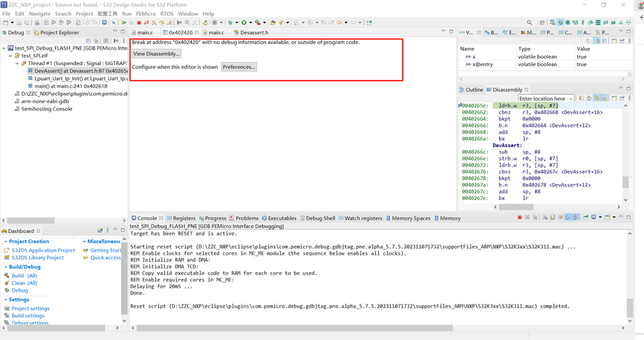Toggle Show Logical Structure in the Variables toolbar
The width and height of the screenshot is (644, 340).
pyautogui.click(x=597, y=41)
